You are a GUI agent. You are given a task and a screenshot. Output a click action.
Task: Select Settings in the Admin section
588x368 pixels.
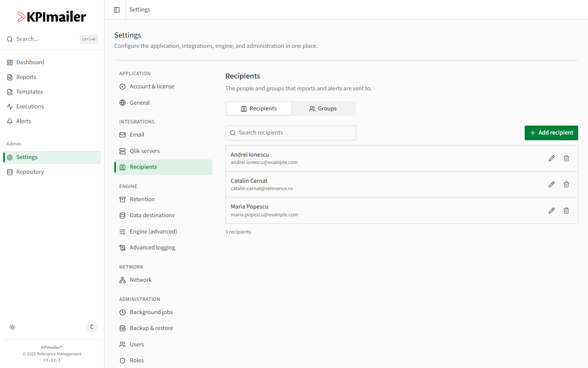[x=52, y=157]
